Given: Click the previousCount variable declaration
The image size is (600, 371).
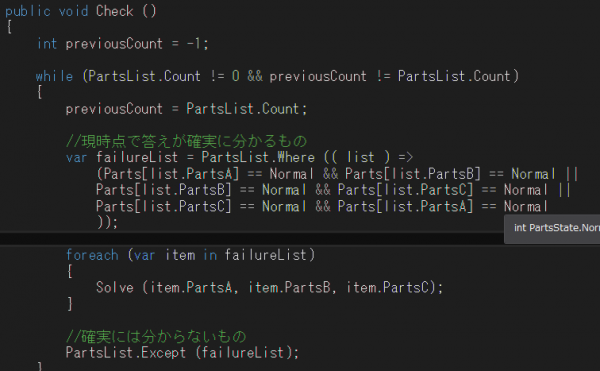Looking at the screenshot, I should pos(114,44).
